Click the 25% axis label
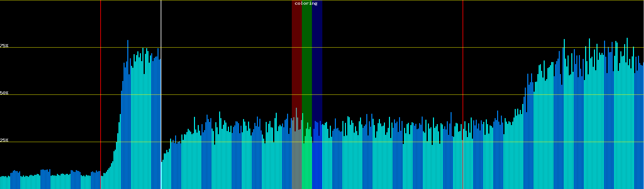 [x=4, y=140]
